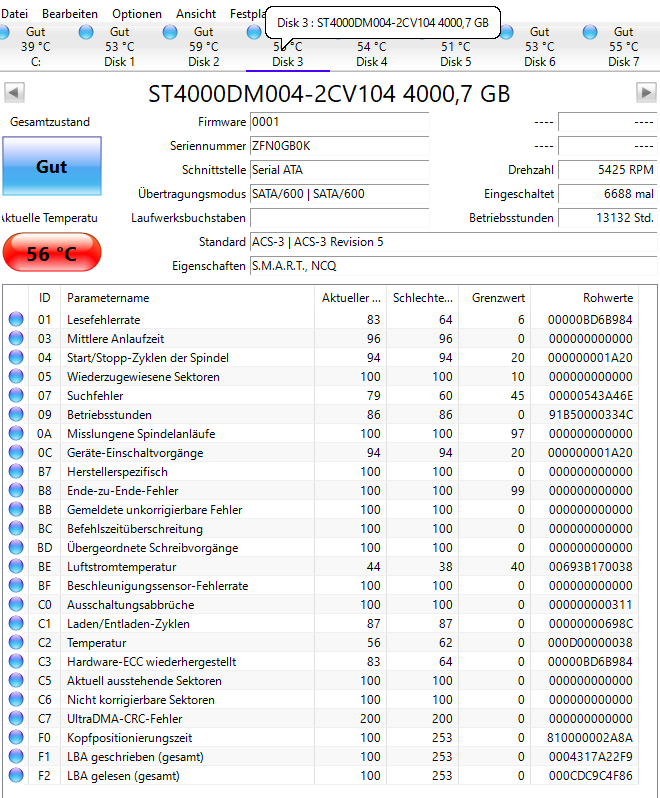Select Gemeldete unkorrigierbare Fehler row text
660x798 pixels.
155,509
